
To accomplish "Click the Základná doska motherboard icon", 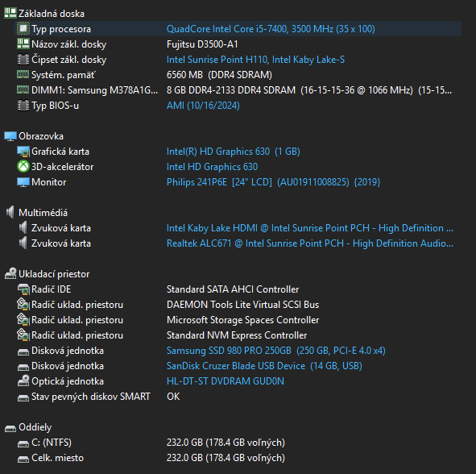I will [x=10, y=14].
